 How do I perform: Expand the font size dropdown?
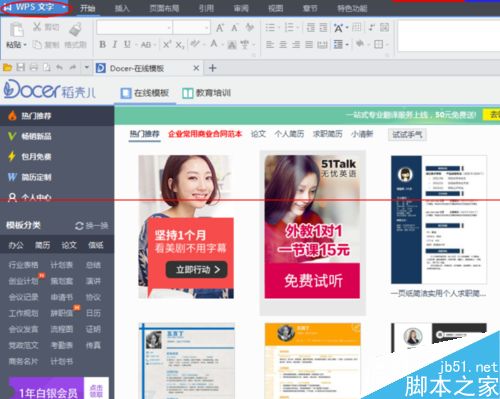[191, 27]
